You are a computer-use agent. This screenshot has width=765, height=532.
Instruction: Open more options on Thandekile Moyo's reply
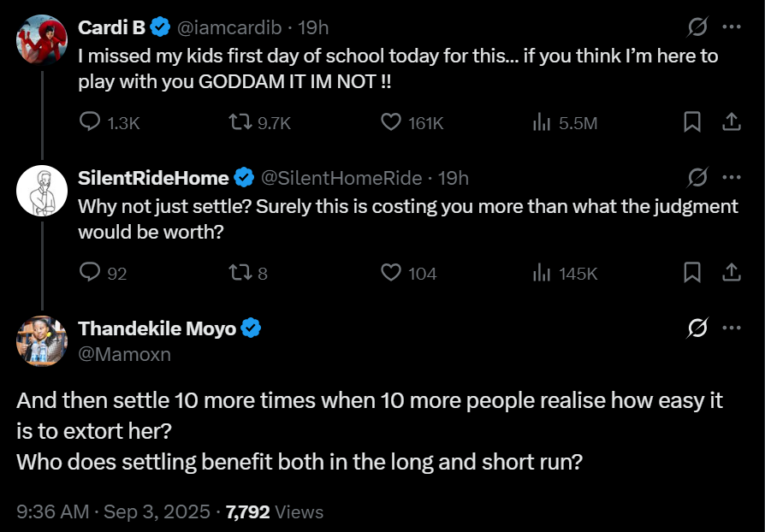pos(732,326)
